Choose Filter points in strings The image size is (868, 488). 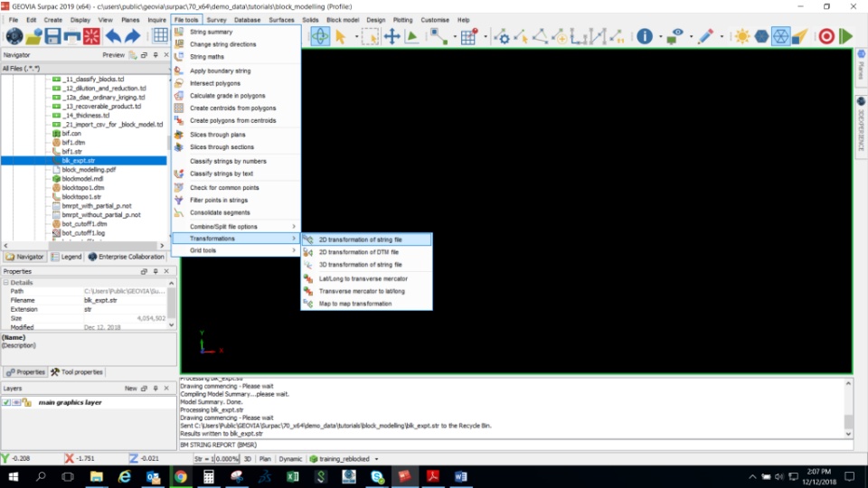click(x=238, y=200)
